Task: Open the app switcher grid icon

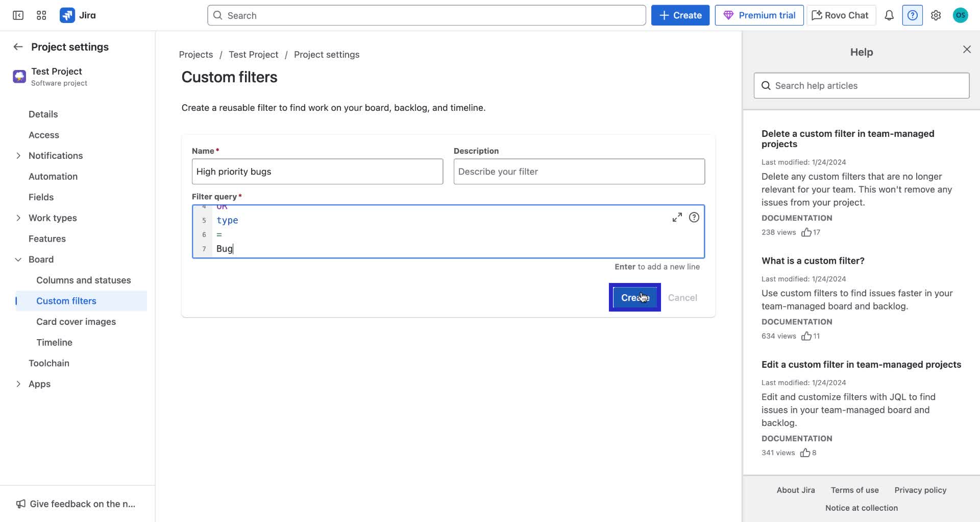Action: click(x=41, y=15)
